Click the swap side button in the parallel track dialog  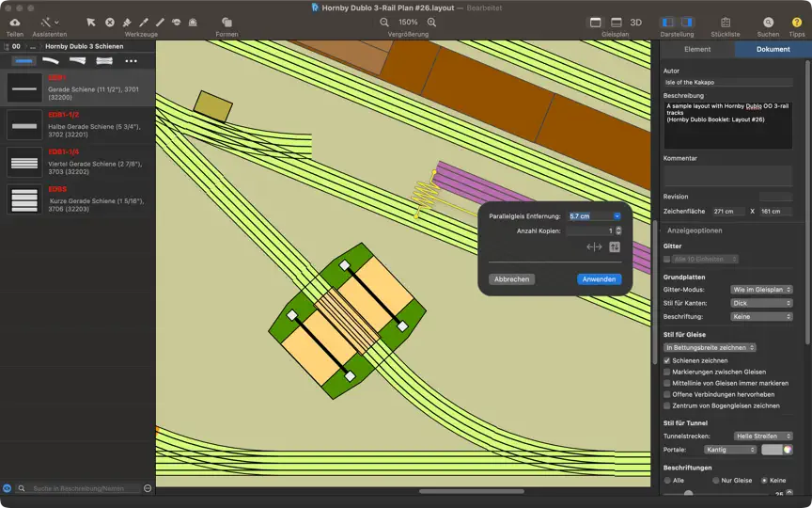(615, 247)
